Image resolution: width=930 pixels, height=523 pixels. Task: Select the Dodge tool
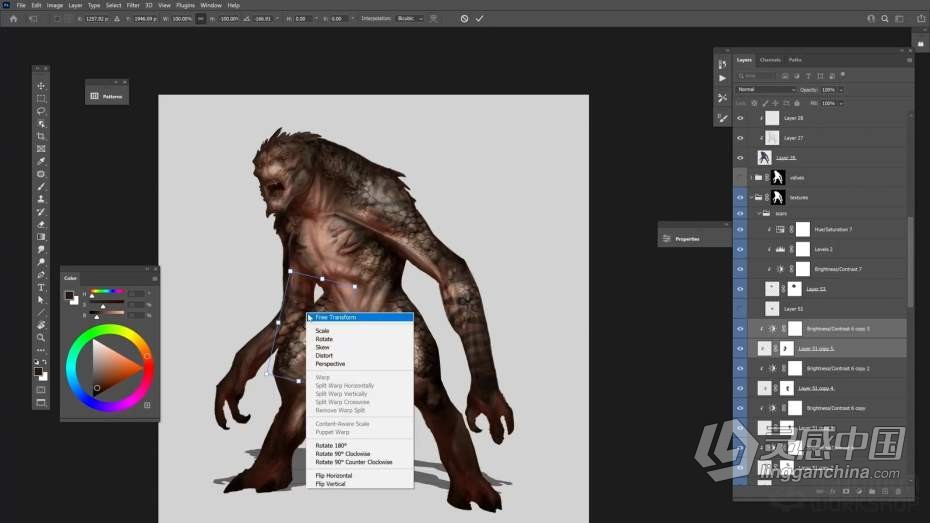41,262
